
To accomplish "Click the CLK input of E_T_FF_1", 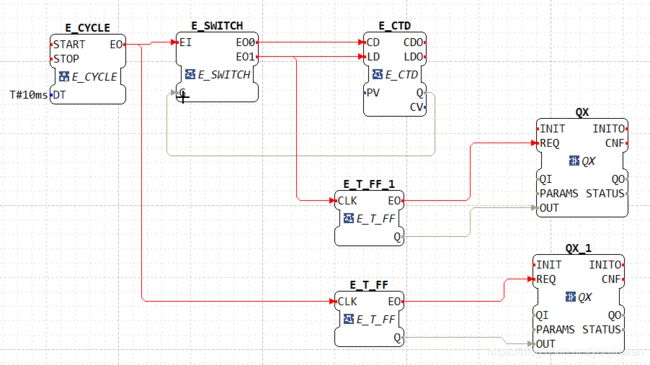I will pyautogui.click(x=347, y=201).
